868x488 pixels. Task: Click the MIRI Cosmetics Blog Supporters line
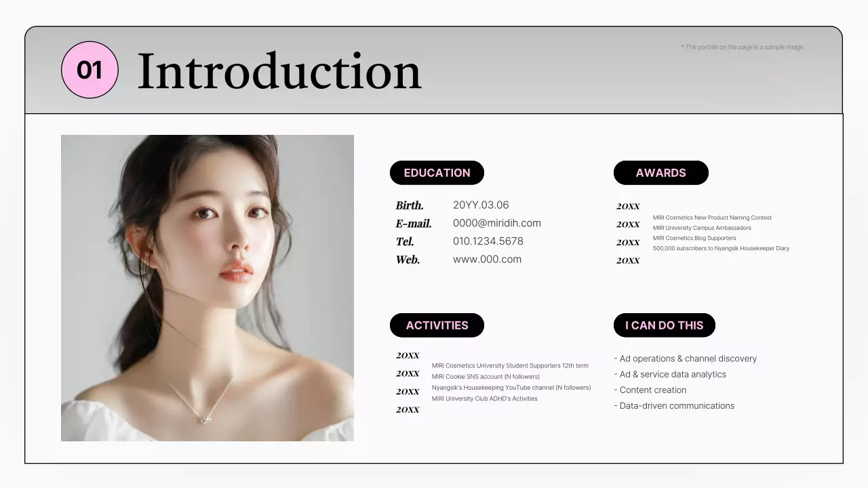pyautogui.click(x=694, y=238)
